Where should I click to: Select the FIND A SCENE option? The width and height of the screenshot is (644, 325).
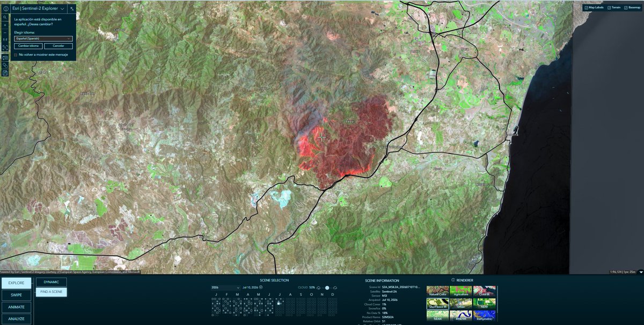pos(52,292)
